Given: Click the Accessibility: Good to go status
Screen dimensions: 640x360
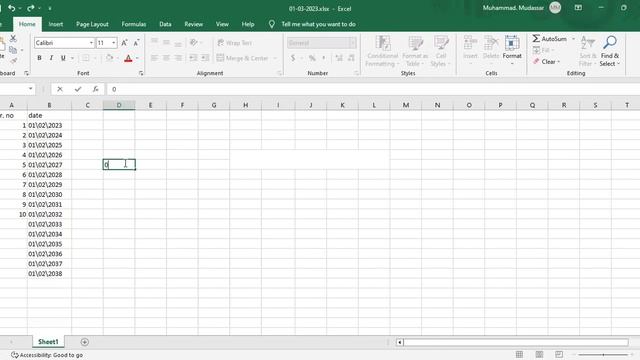Looking at the screenshot, I should click(x=47, y=355).
